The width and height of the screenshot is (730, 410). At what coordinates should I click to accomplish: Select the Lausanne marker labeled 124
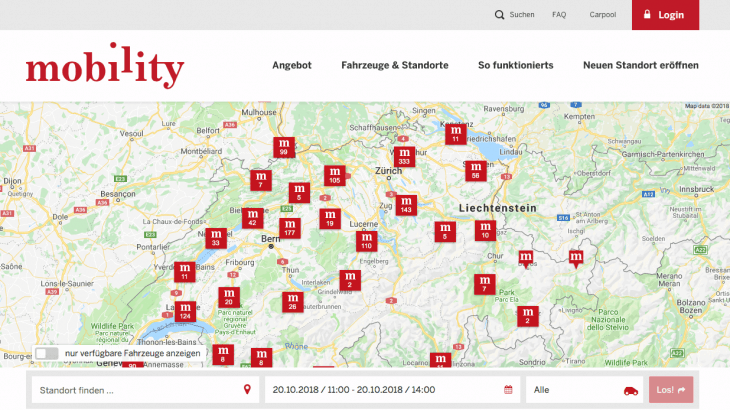[x=185, y=311]
